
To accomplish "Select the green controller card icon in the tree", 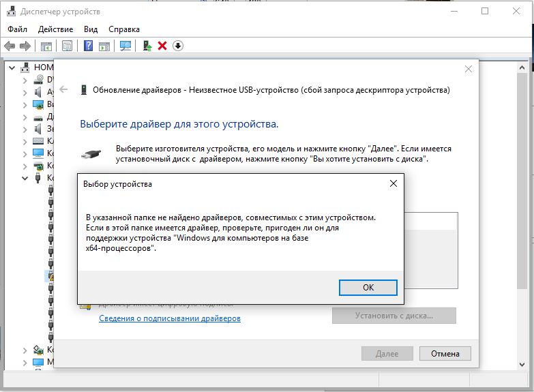I will tap(38, 166).
